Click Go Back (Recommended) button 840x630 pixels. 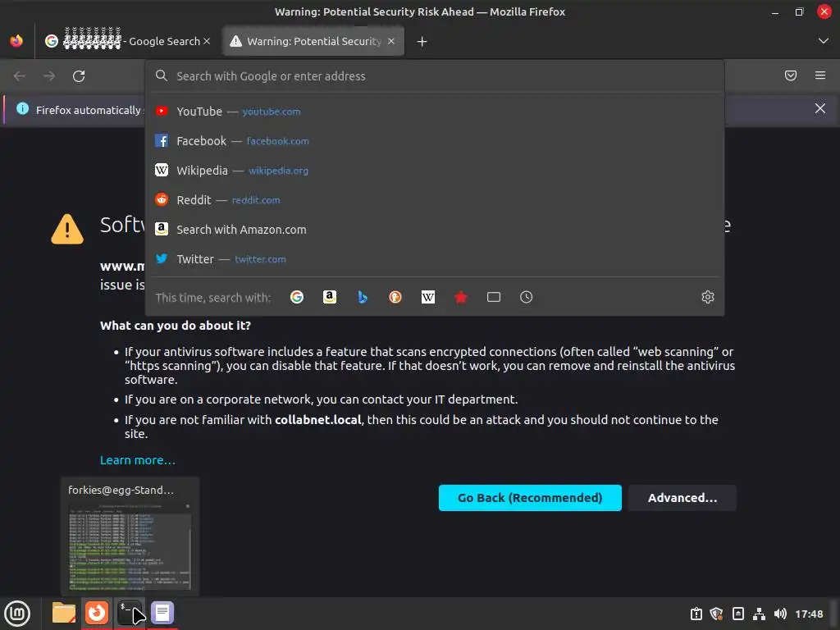pyautogui.click(x=530, y=498)
